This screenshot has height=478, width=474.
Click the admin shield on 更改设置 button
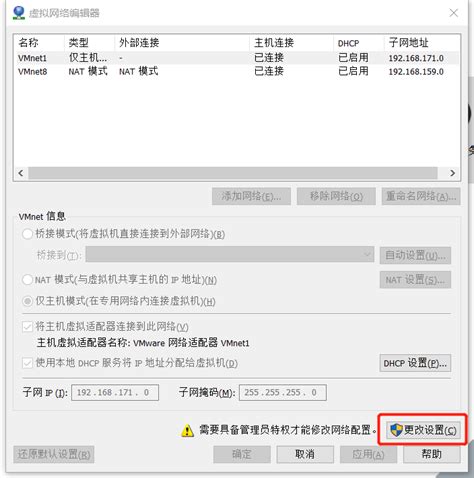click(x=396, y=430)
